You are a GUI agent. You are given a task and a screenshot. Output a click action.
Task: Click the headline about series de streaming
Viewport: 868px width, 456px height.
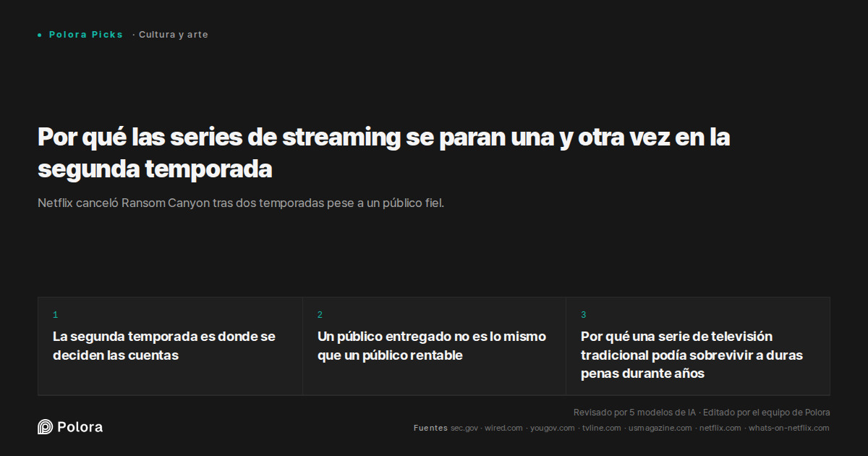[383, 153]
